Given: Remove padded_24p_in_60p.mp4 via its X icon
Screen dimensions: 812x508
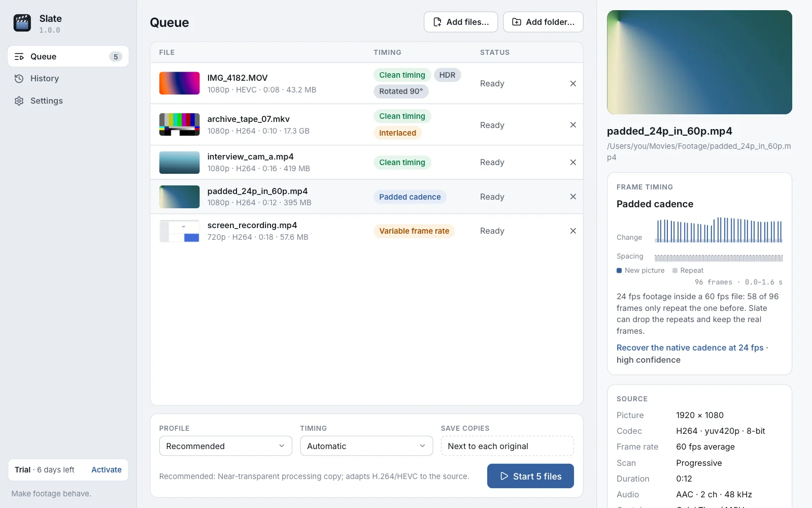Looking at the screenshot, I should [x=573, y=197].
